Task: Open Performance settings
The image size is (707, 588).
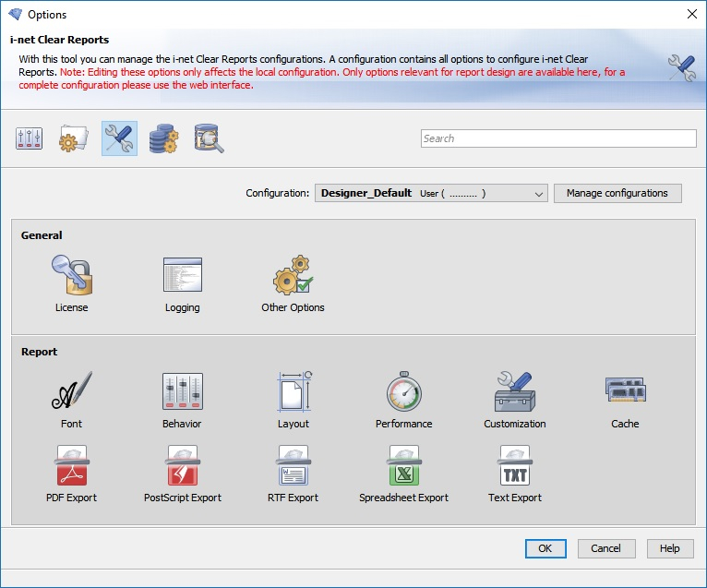Action: point(404,401)
